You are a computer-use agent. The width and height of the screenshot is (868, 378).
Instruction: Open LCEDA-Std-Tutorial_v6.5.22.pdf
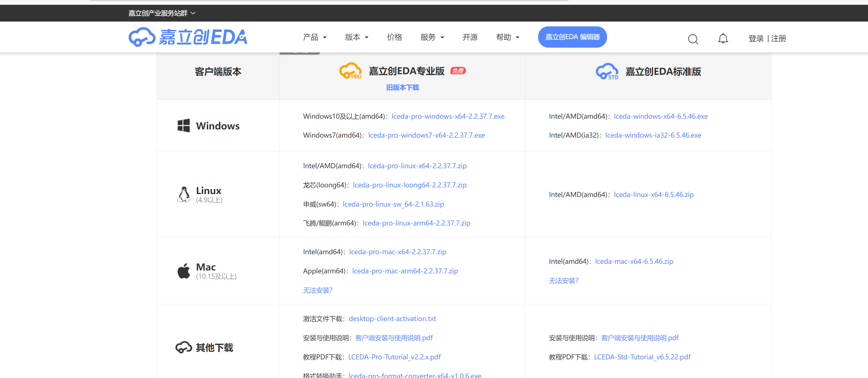[642, 357]
